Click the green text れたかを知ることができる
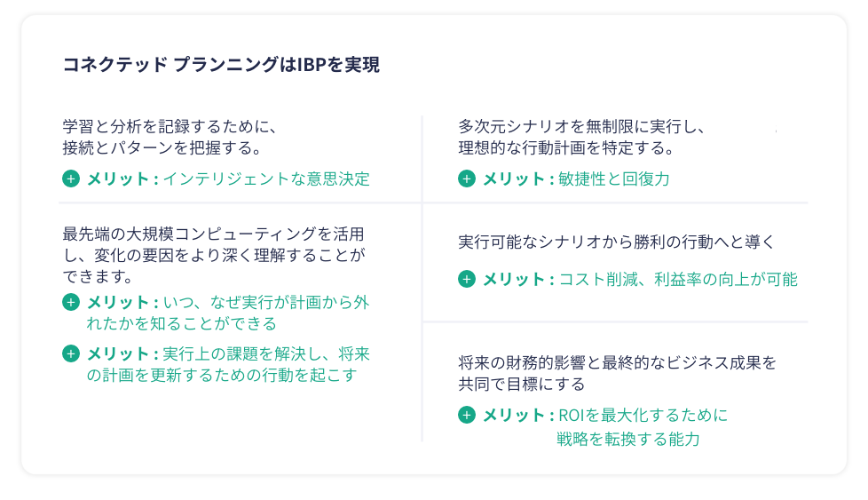This screenshot has width=868, height=500. click(x=181, y=323)
